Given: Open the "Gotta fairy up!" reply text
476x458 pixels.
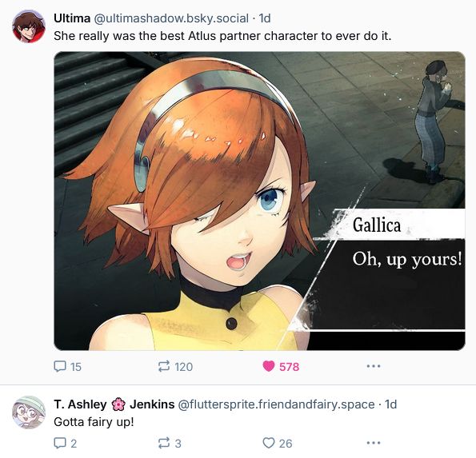Looking at the screenshot, I should click(x=94, y=422).
